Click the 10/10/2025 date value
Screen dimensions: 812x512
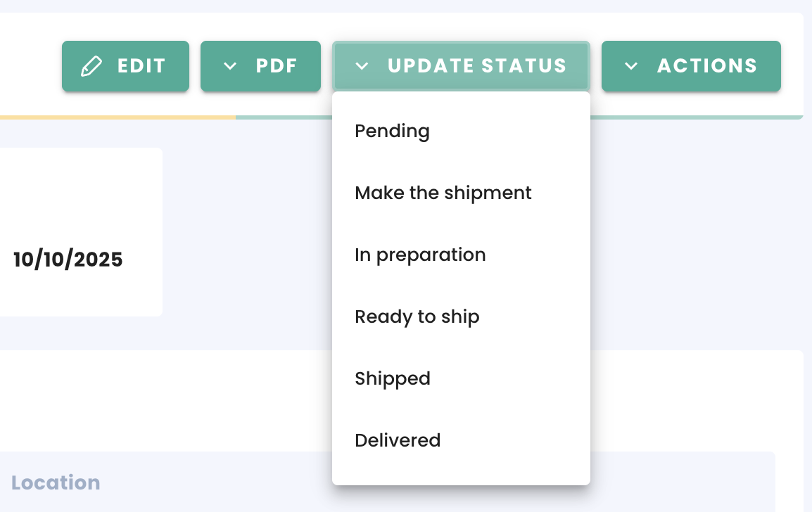[68, 260]
